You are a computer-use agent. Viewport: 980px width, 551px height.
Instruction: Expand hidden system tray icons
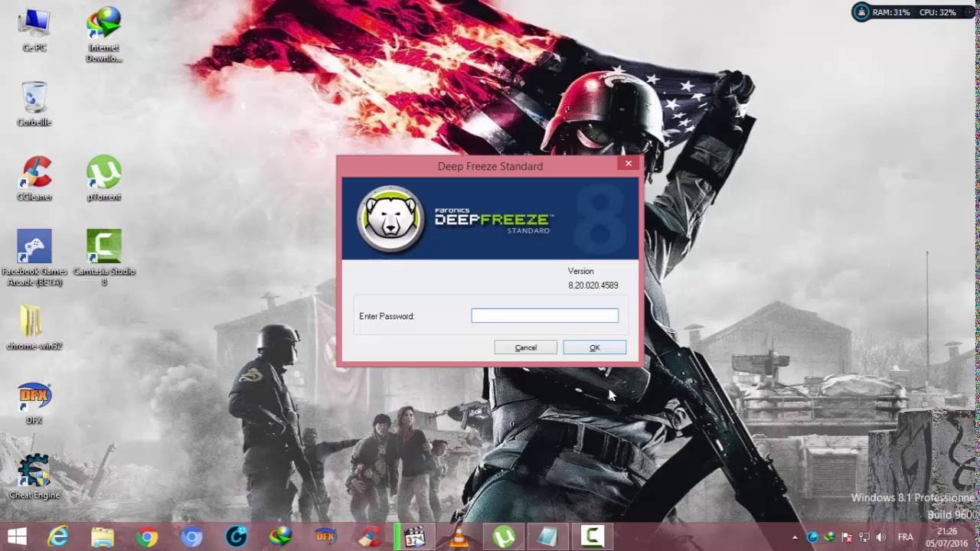796,536
